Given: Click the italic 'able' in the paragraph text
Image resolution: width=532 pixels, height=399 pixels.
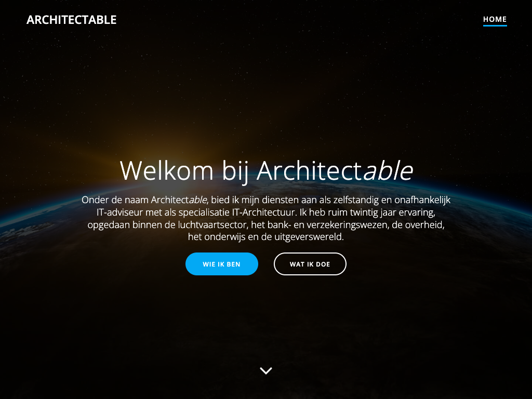Looking at the screenshot, I should [x=197, y=200].
